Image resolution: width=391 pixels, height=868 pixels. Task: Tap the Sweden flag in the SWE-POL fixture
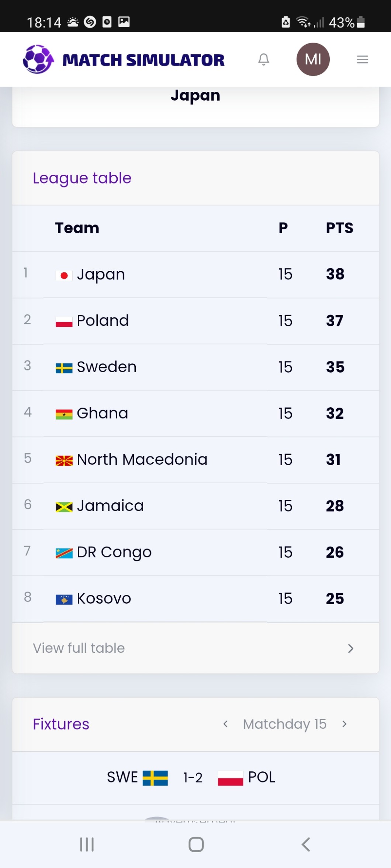click(x=155, y=778)
